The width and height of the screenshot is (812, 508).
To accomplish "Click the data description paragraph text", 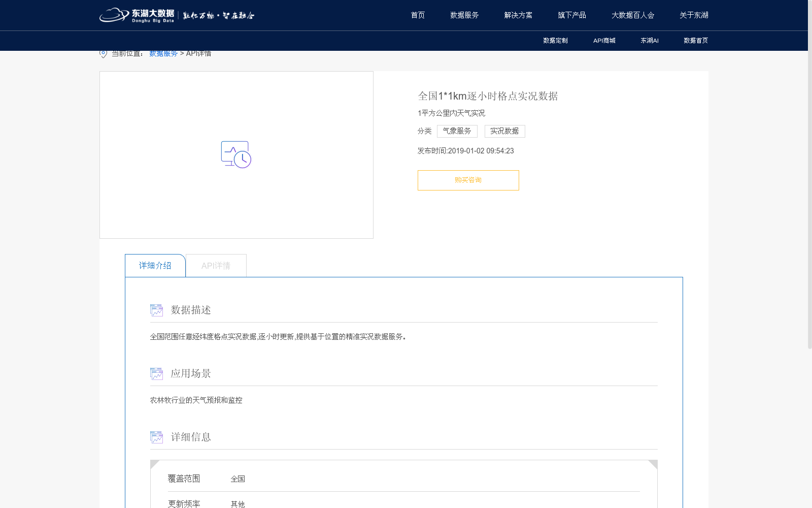I will point(278,337).
